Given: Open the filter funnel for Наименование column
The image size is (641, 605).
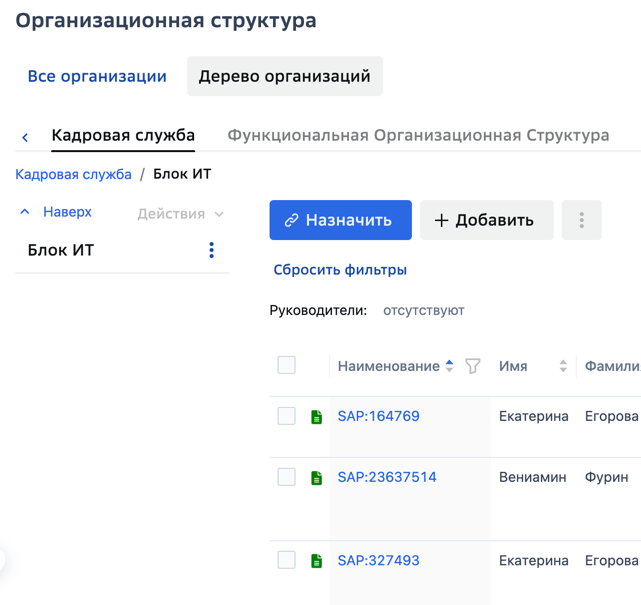Looking at the screenshot, I should [473, 366].
